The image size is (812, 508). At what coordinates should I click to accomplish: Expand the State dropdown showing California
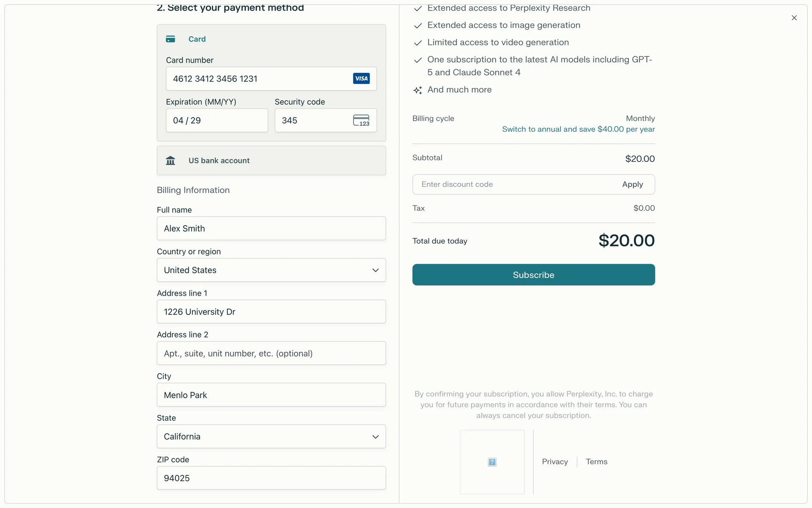[x=271, y=436]
